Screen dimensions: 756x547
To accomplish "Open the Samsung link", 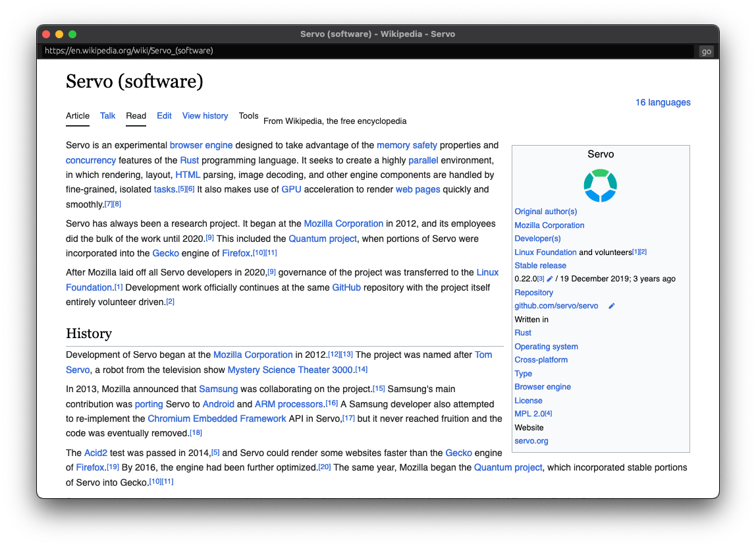I will click(x=219, y=389).
